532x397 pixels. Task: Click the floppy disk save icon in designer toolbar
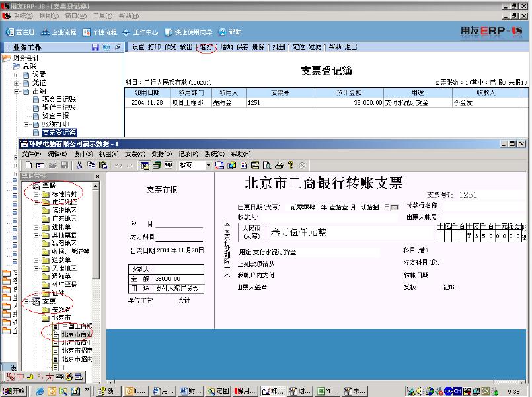[x=64, y=165]
